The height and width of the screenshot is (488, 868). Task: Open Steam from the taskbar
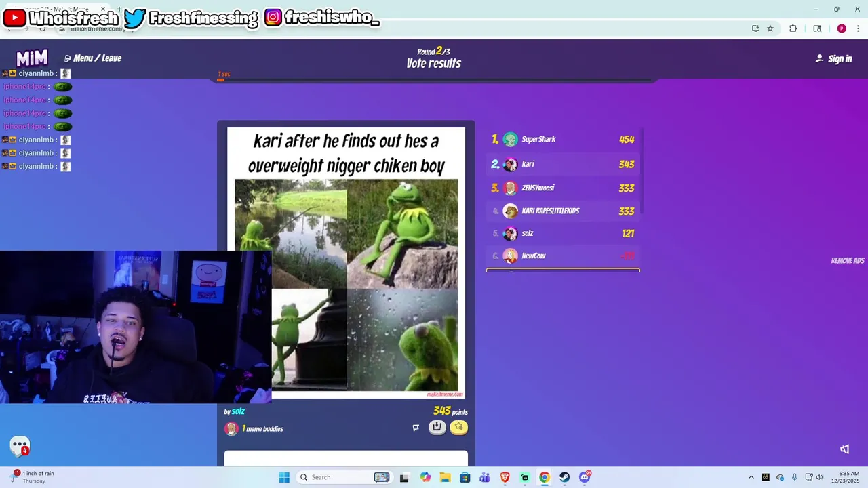(x=564, y=477)
